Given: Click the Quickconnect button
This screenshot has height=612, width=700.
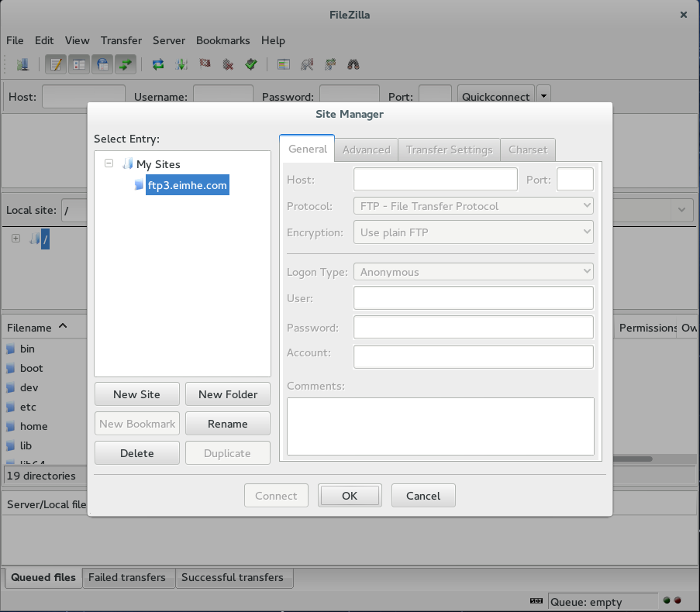Looking at the screenshot, I should [x=495, y=96].
